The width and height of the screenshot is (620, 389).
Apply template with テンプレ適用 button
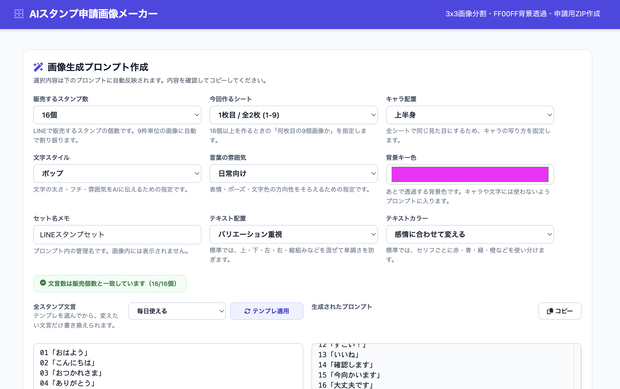(x=267, y=311)
